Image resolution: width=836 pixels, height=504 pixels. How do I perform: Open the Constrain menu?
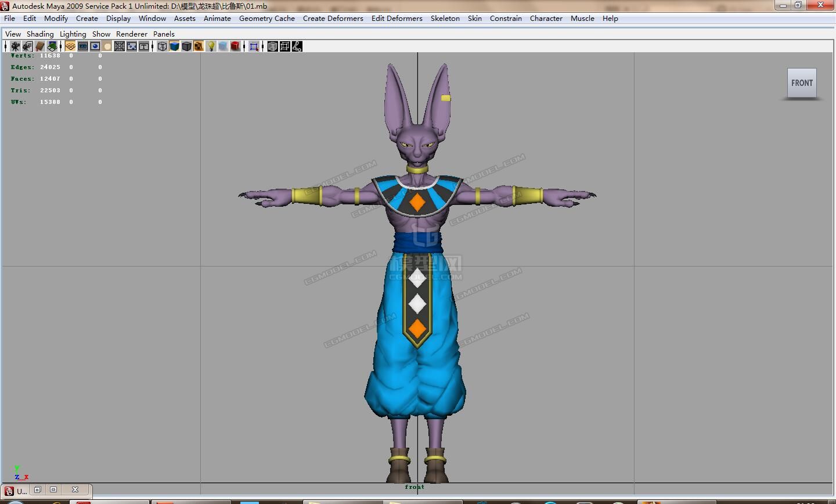tap(506, 19)
